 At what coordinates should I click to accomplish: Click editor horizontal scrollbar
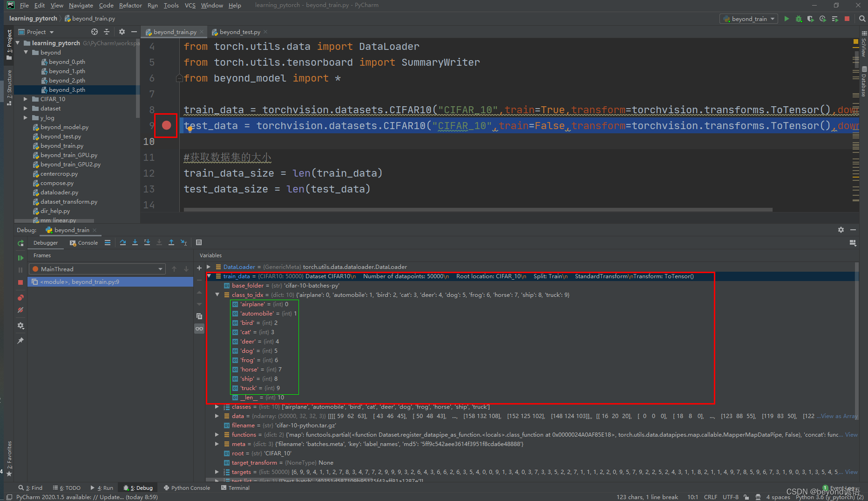click(x=478, y=210)
